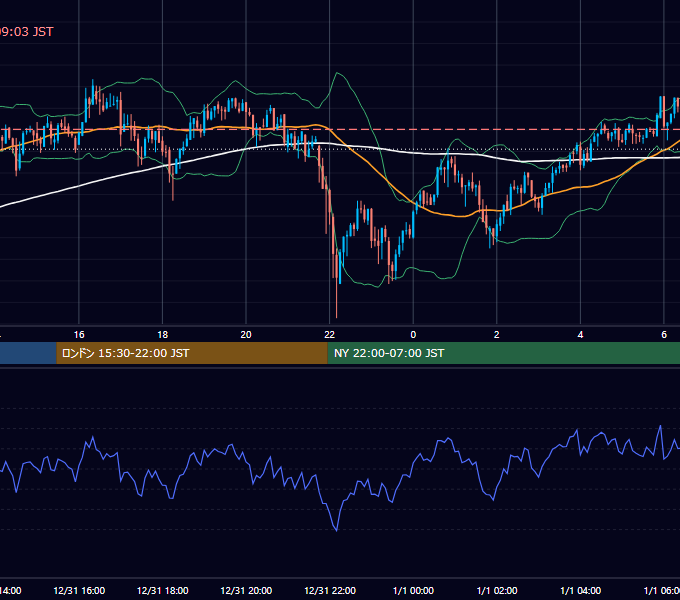Click the hour label 22 on chart axis

point(330,335)
